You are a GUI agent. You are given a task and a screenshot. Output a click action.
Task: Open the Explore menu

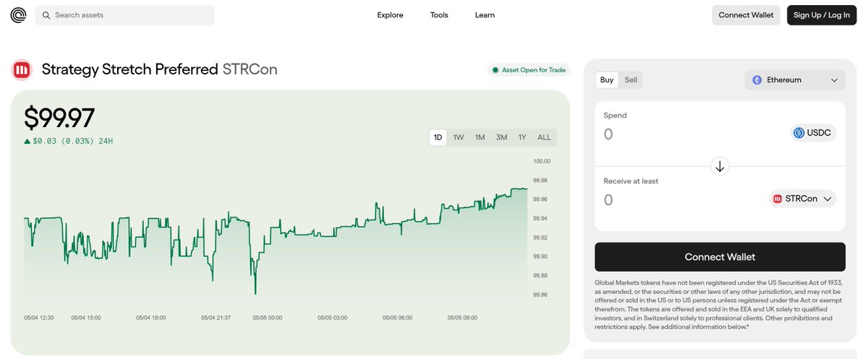point(391,15)
